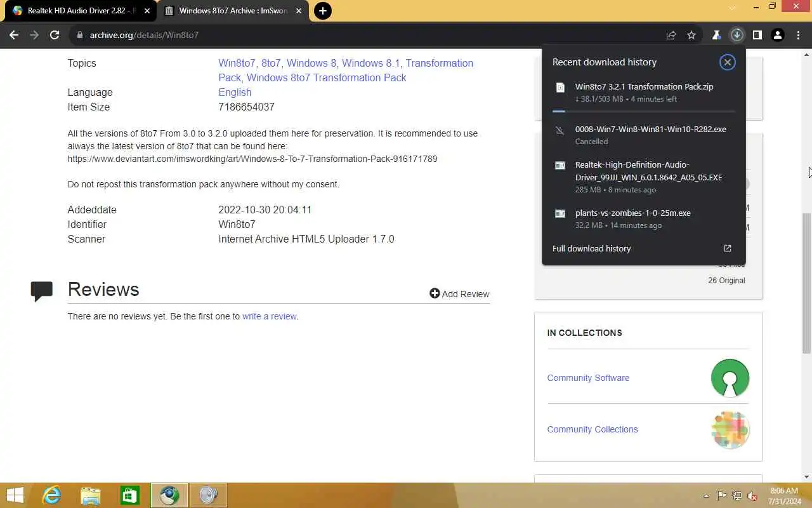Viewport: 812px width, 508px height.
Task: Open Windows 8to7 Transformation Pack topic link
Action: coord(326,77)
